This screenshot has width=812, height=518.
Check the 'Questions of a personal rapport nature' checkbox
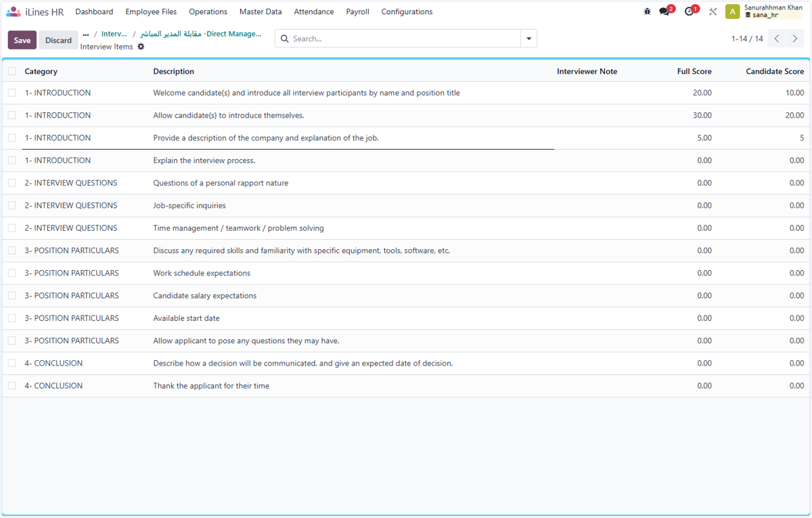tap(12, 183)
